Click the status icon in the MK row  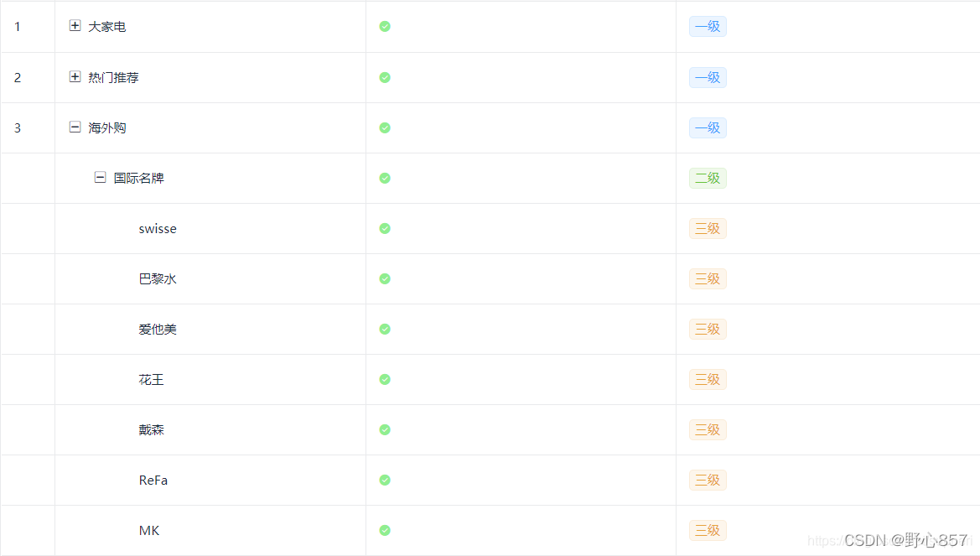(x=384, y=530)
